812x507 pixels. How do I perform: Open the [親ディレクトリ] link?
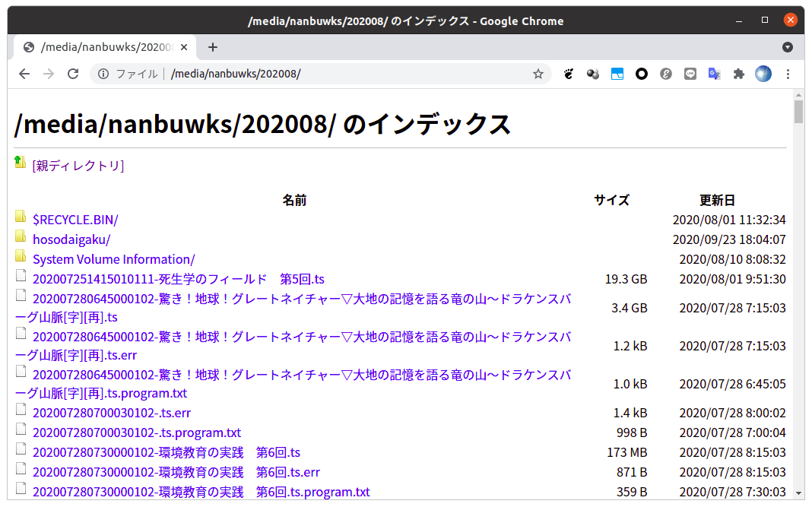78,166
